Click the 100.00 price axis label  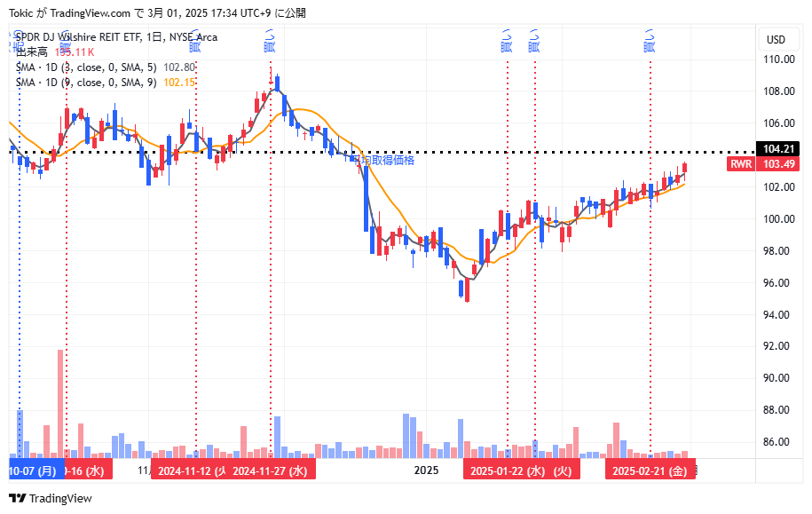pos(779,219)
